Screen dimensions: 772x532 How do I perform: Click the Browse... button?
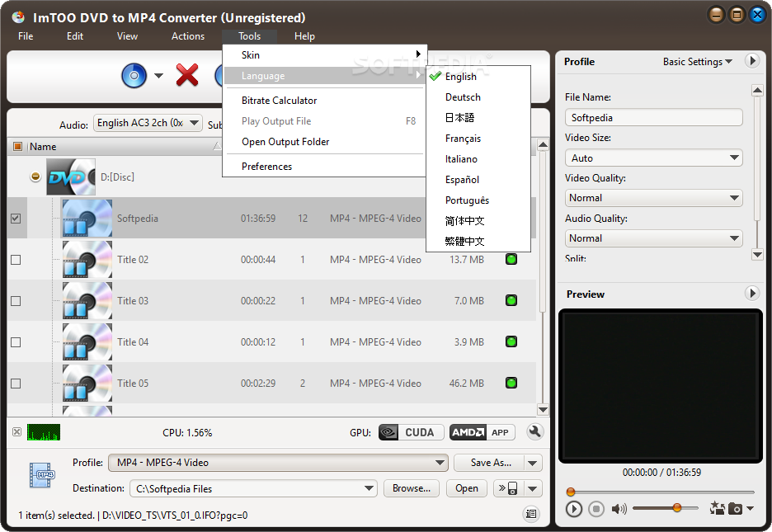(x=412, y=488)
